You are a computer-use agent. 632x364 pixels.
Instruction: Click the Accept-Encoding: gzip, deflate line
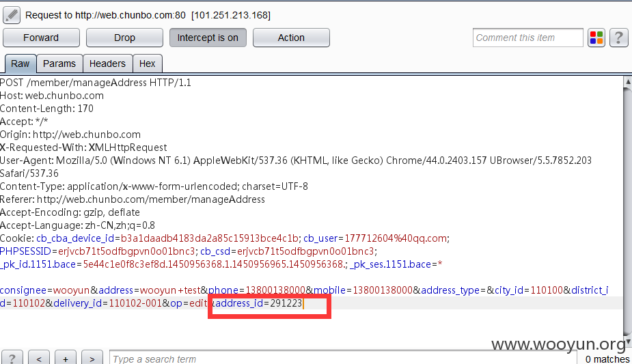pyautogui.click(x=70, y=212)
